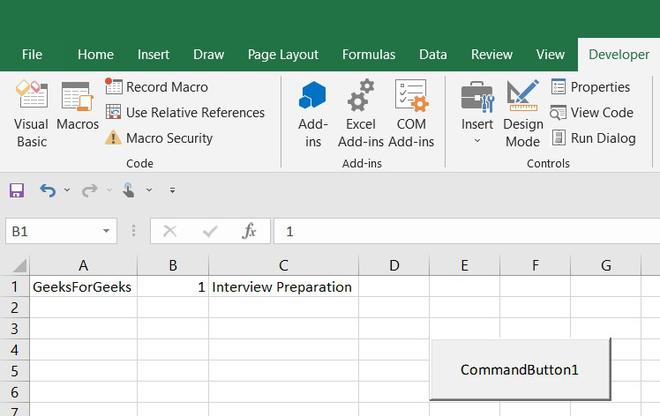Open control Properties
Image resolution: width=660 pixels, height=416 pixels.
tap(590, 87)
